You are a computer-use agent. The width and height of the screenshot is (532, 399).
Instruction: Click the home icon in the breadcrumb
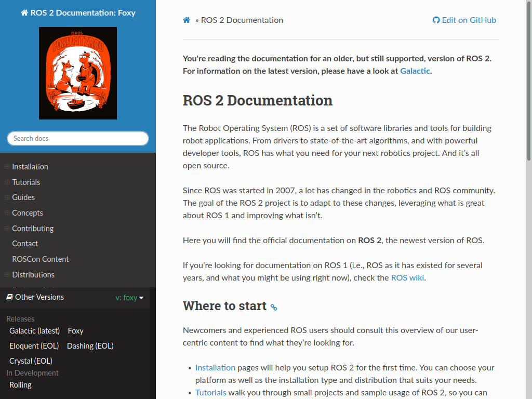(187, 20)
